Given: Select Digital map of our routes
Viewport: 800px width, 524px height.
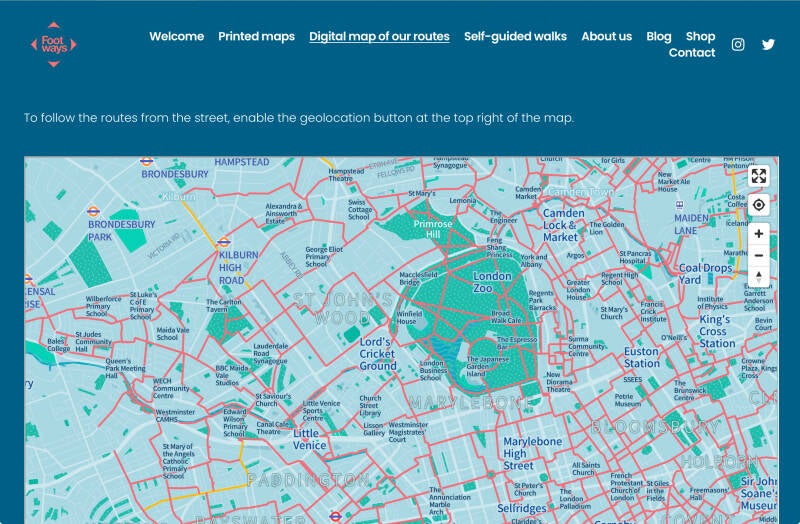Looking at the screenshot, I should [x=379, y=36].
